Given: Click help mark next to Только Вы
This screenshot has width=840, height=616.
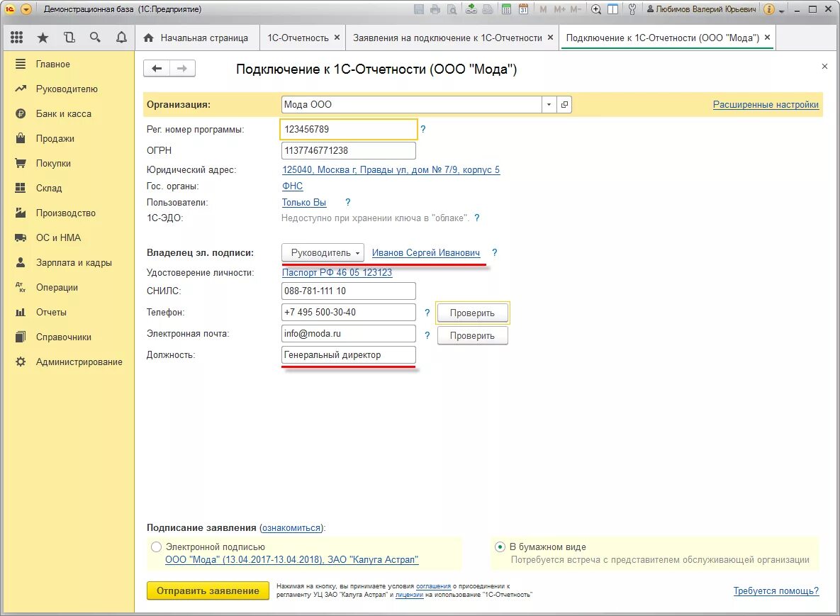Looking at the screenshot, I should pos(348,202).
